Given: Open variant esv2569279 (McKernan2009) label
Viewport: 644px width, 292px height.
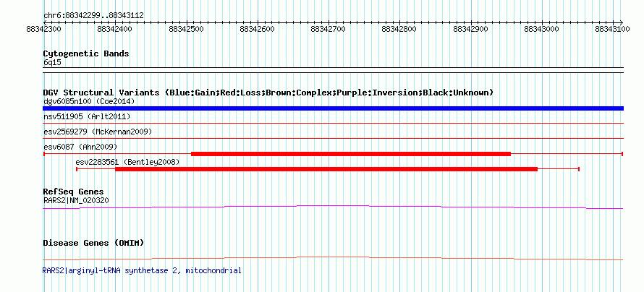Looking at the screenshot, I should [98, 132].
